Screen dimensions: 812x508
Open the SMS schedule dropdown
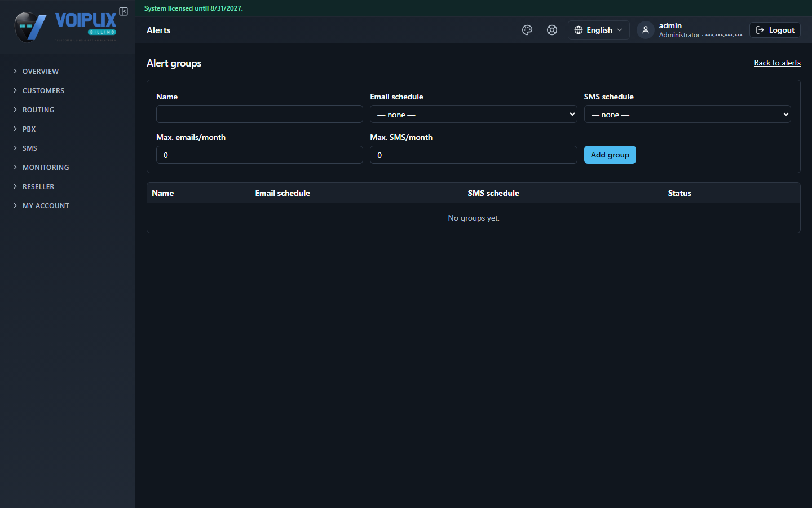pos(687,114)
